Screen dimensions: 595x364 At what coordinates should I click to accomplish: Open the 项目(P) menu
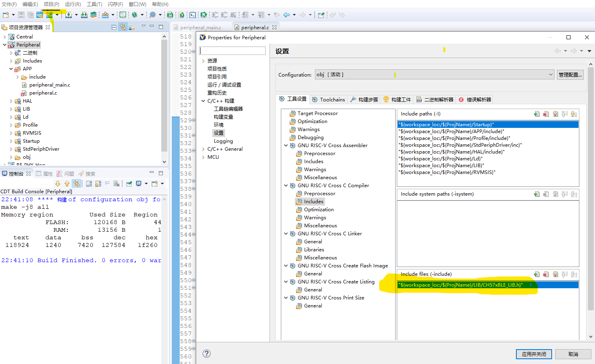51,4
